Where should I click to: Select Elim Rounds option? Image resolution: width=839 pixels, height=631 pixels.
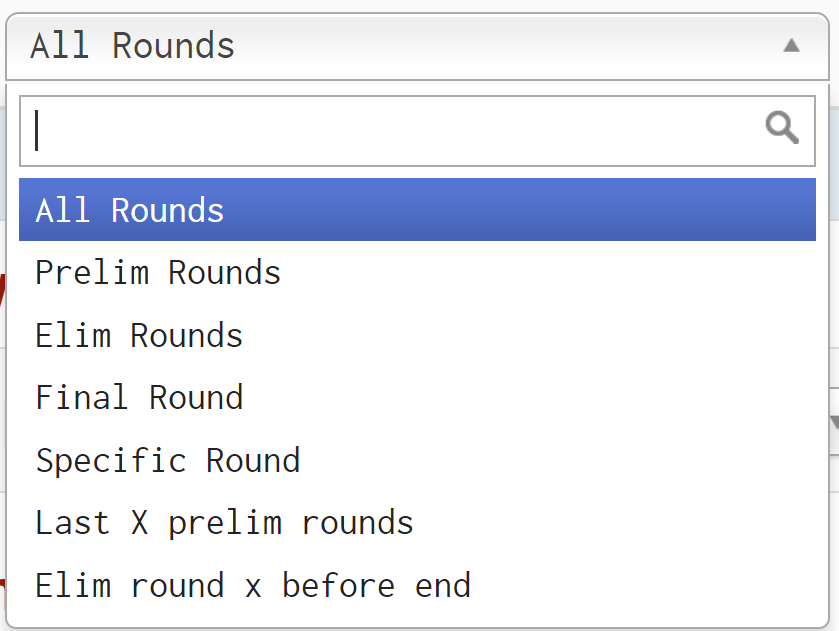[139, 335]
